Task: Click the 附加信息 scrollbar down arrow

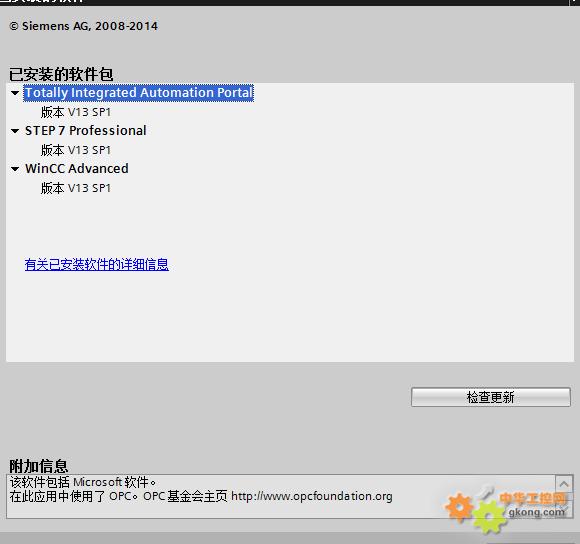Action: pos(564,510)
